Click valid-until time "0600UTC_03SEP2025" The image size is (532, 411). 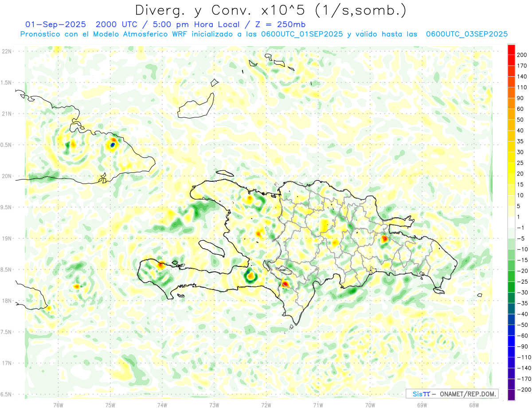click(466, 34)
